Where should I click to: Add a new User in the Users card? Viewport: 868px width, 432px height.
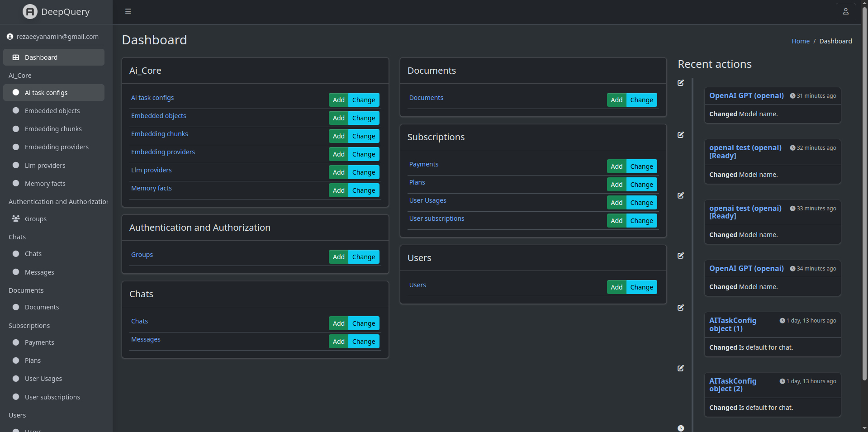(x=617, y=287)
